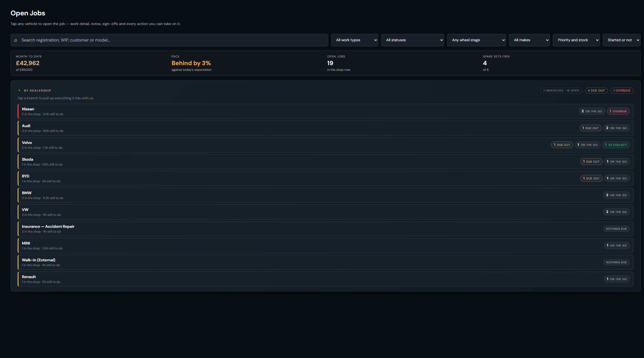The height and width of the screenshot is (358, 644).
Task: Click Nissan's 1 Overdue badge
Action: (x=618, y=111)
